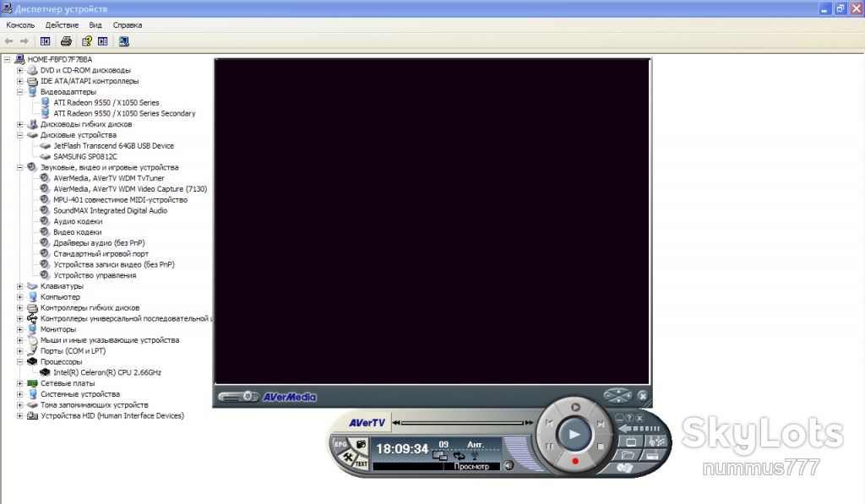
Task: Stop playback with the square stop button
Action: tap(601, 446)
